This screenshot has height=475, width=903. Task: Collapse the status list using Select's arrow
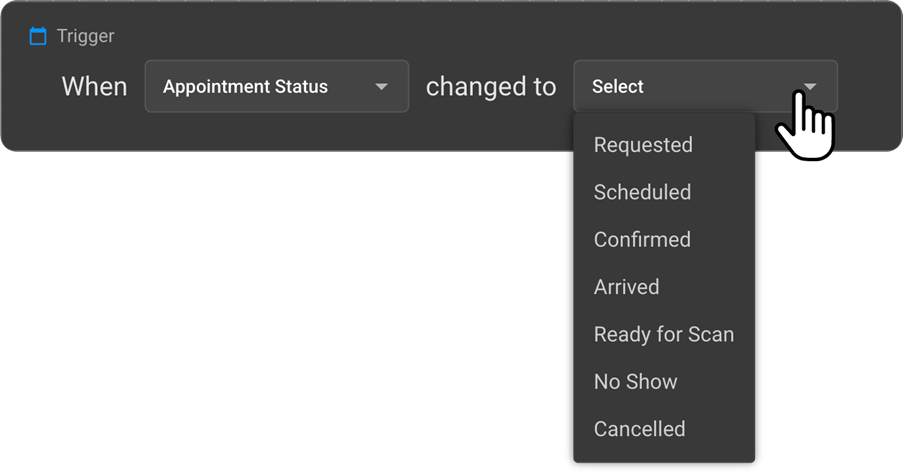[x=810, y=87]
